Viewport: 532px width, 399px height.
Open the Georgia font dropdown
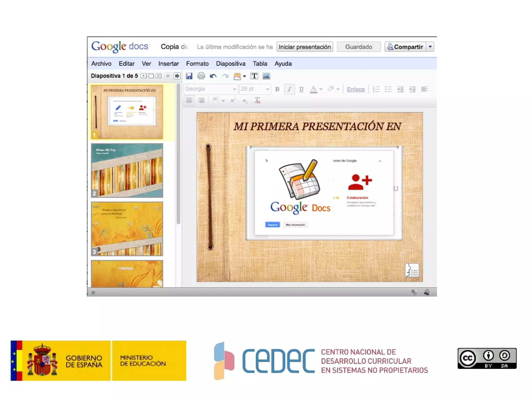210,89
